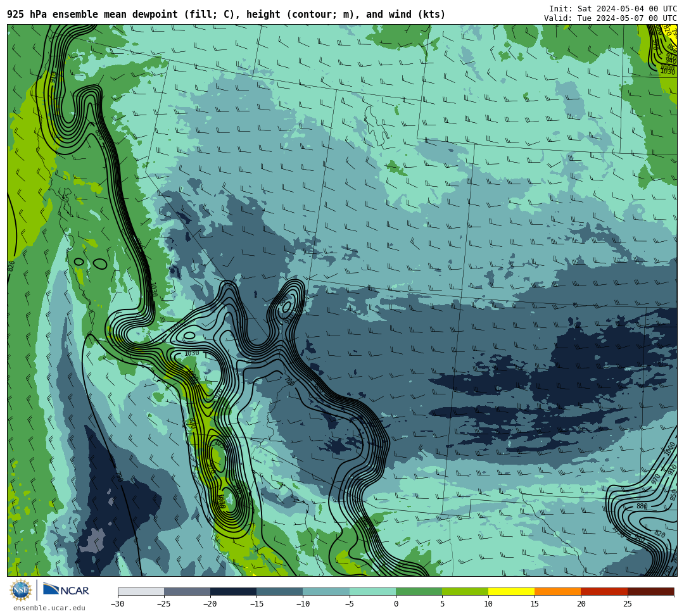This screenshot has height=616, width=684.
Task: Click the 820 contour label at left edge
Action: (11, 266)
